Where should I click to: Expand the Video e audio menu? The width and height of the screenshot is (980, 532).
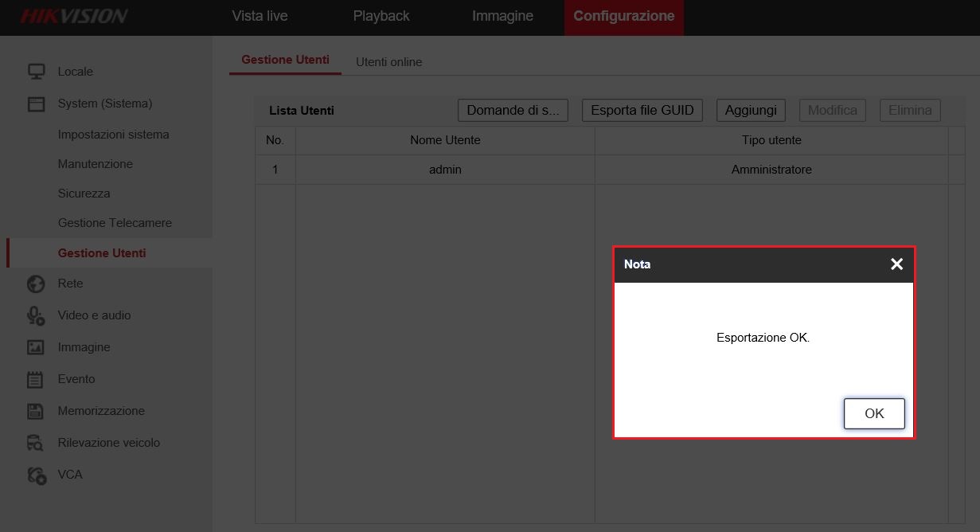(x=94, y=315)
